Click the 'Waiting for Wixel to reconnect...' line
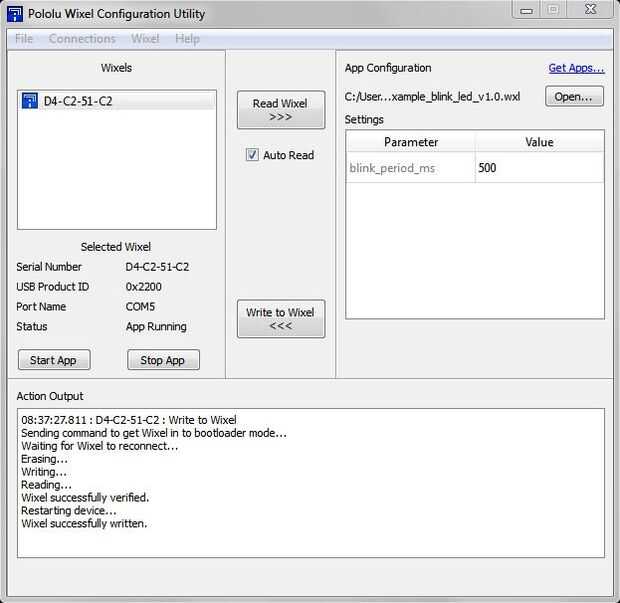 tap(100, 446)
